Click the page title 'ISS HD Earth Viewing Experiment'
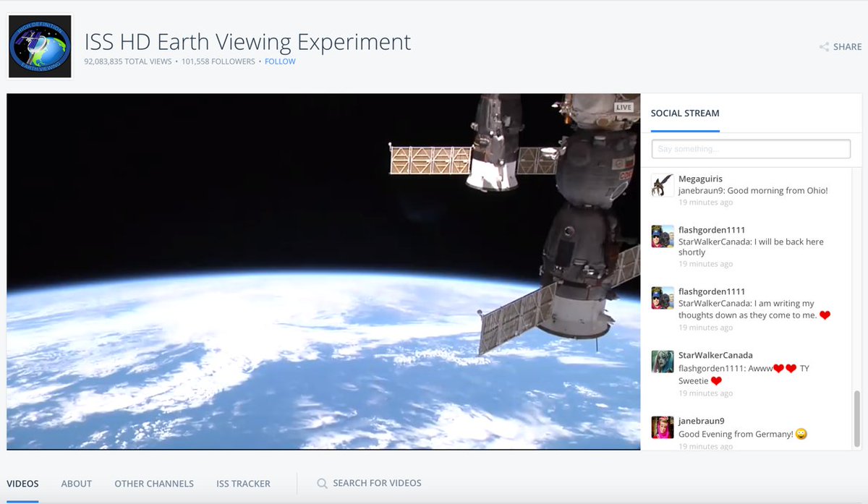Image resolution: width=868 pixels, height=504 pixels. pos(247,41)
